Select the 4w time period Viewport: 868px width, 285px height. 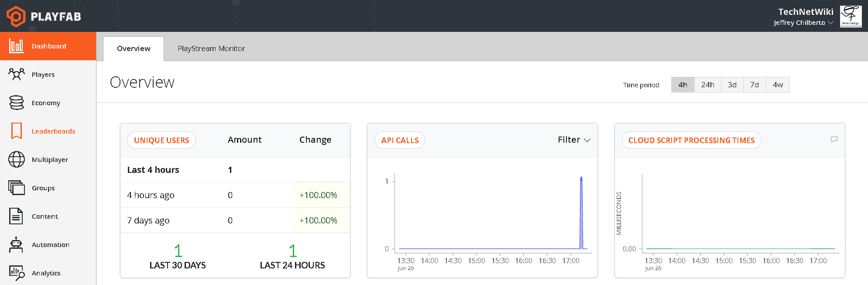[x=778, y=85]
